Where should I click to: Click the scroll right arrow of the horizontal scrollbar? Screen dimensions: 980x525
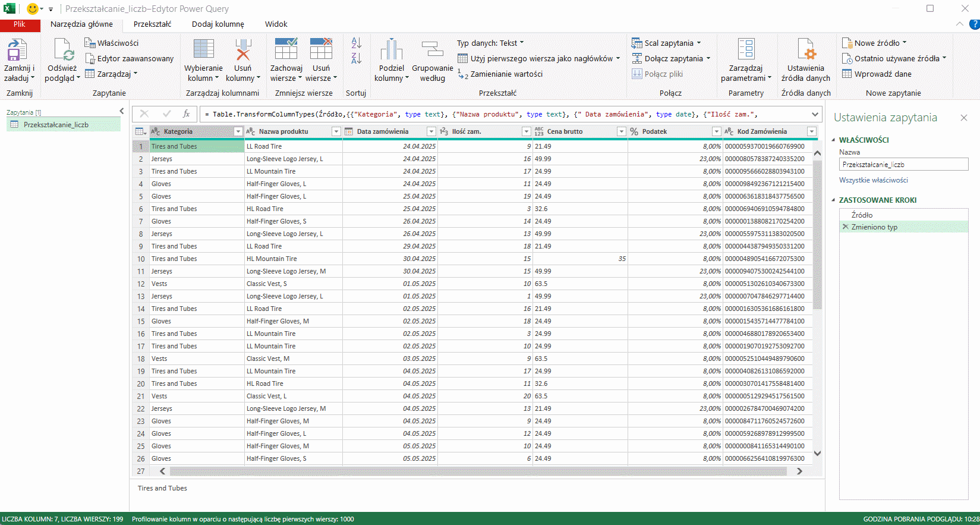(799, 471)
